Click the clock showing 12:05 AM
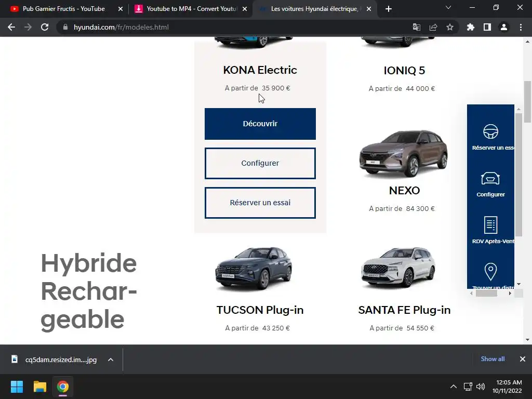Screen dimensions: 532x399 click(x=509, y=382)
